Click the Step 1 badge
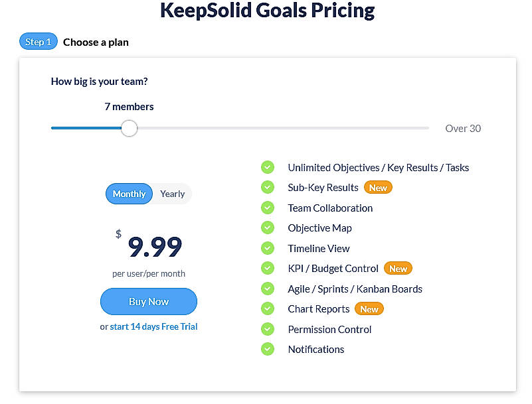Viewport: 532px width, 404px height. click(38, 41)
